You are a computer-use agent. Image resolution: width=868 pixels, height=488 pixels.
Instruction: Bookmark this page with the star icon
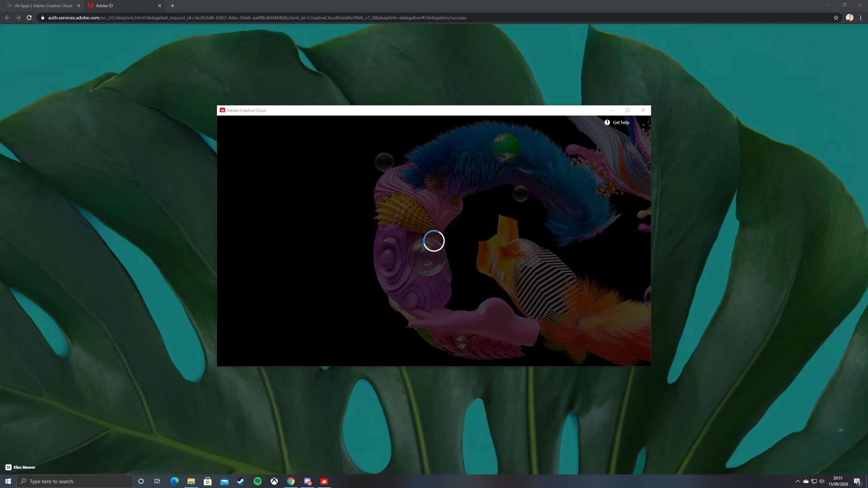[836, 18]
